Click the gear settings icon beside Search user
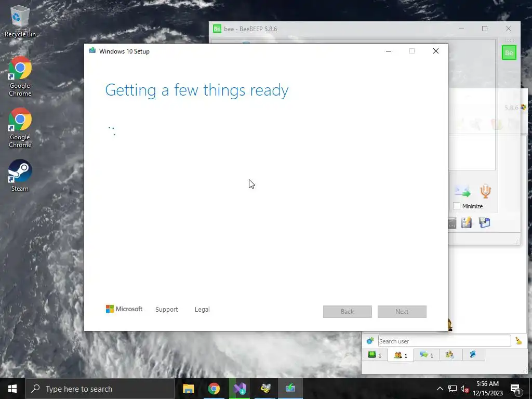The height and width of the screenshot is (399, 532). tap(370, 341)
